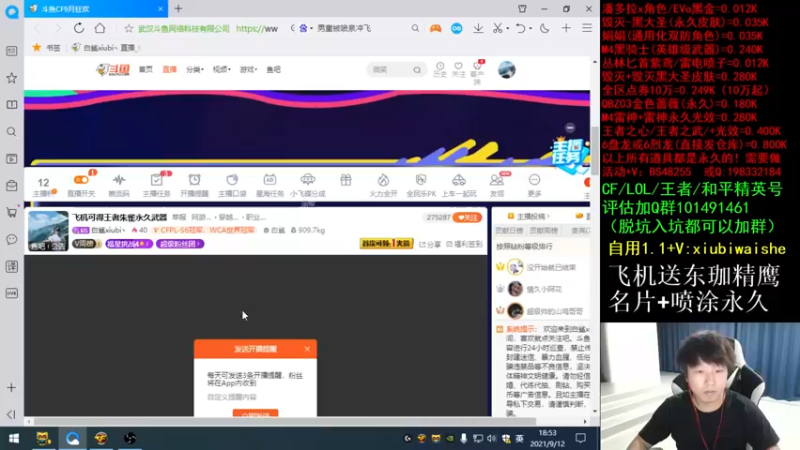Screen dimensions: 800x450
Task: Expand the 视频 navigation dropdown
Action: [x=221, y=69]
